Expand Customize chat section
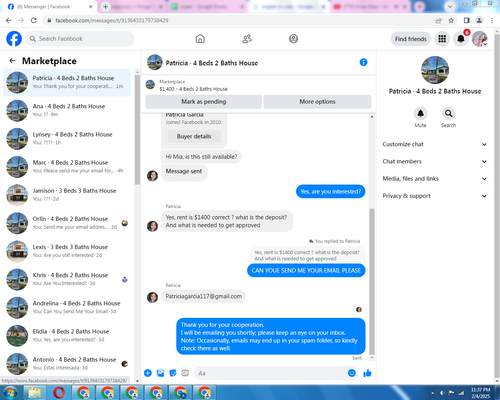Screen dimensions: 500x400 tap(435, 144)
